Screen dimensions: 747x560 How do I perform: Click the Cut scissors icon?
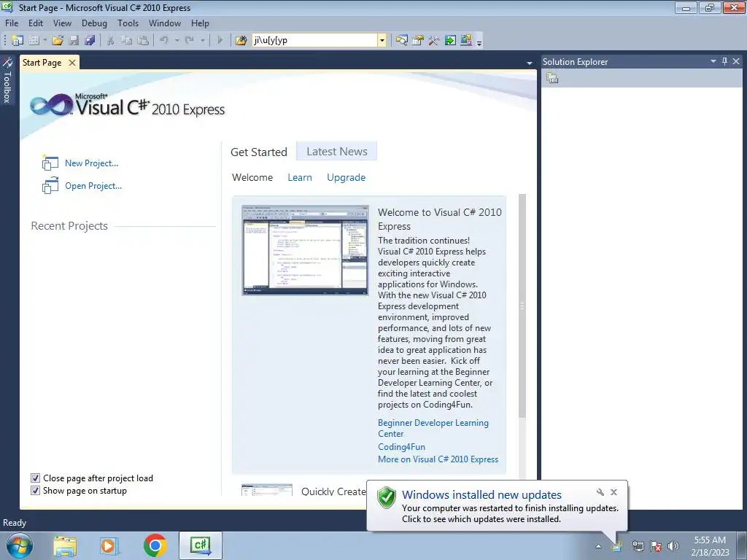(x=111, y=41)
